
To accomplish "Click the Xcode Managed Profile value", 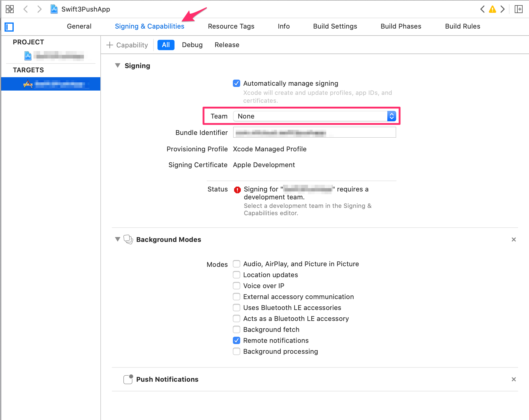I will (x=270, y=149).
